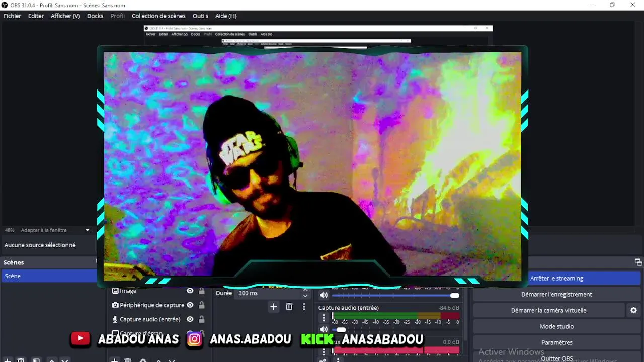Decrease the transition Durée with down arrow

(x=305, y=296)
